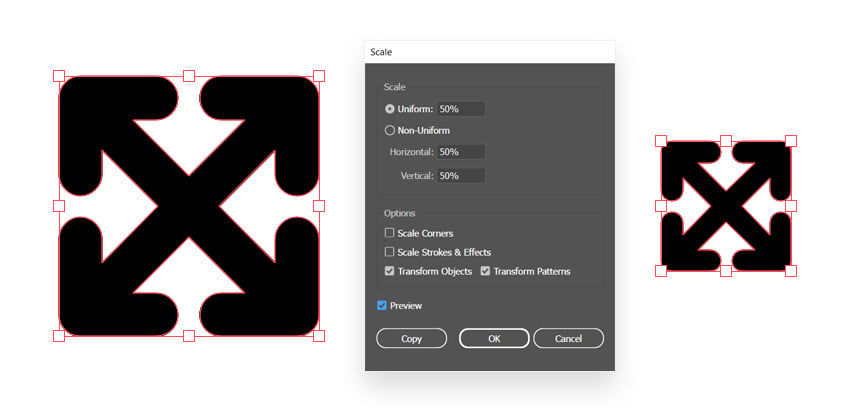Click the Scale dialog title bar
This screenshot has width=850, height=412.
(490, 52)
